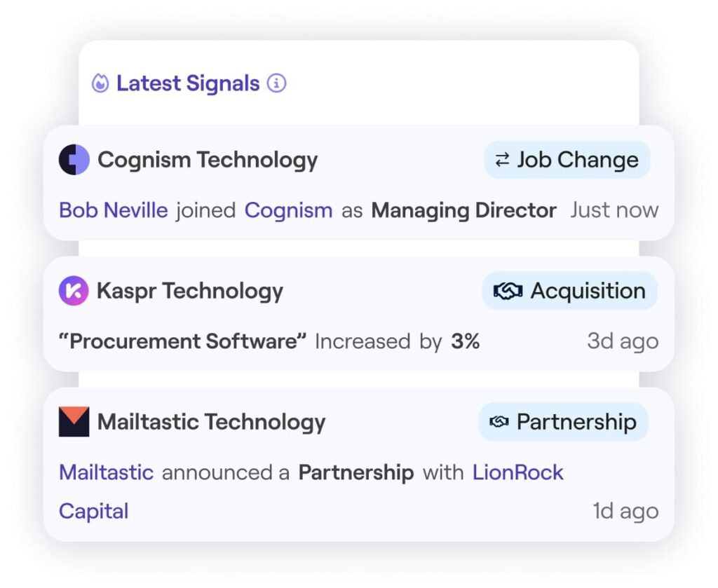718x588 pixels.
Task: Click the Latest Signals heading
Action: pos(188,83)
